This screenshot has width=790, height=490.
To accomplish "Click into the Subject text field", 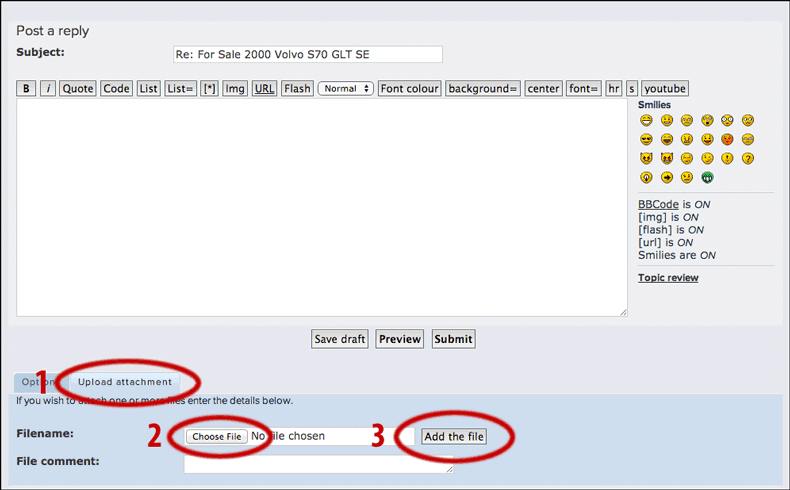I will (x=308, y=54).
